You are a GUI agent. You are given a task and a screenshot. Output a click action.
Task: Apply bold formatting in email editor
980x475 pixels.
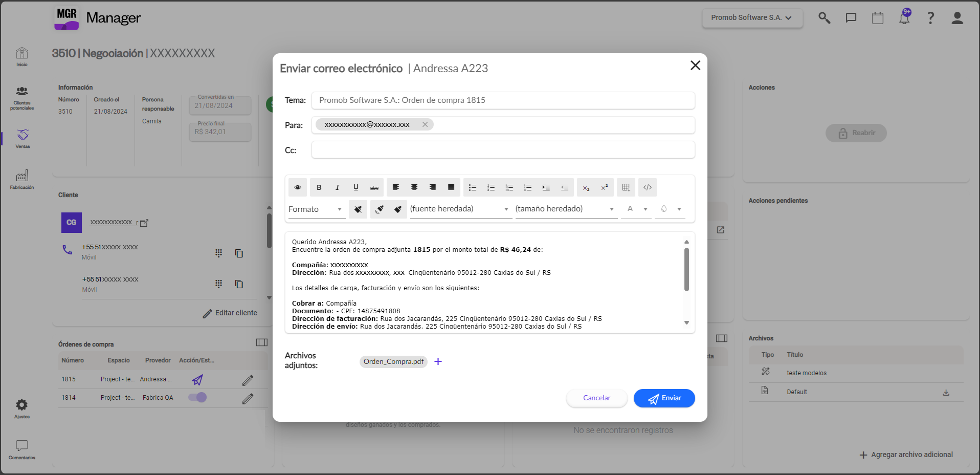point(319,187)
